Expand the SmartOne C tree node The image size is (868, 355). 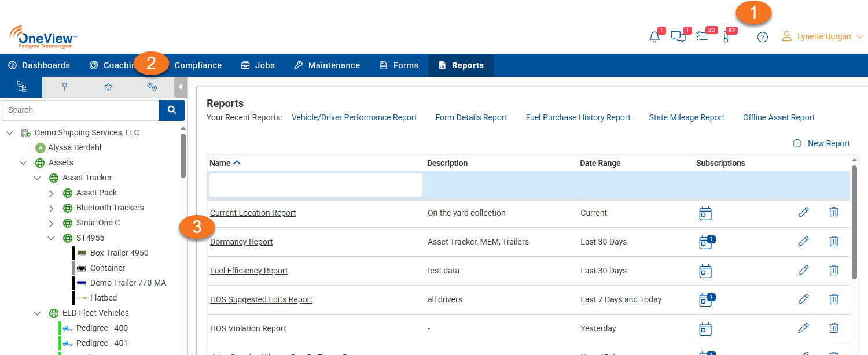click(x=51, y=223)
